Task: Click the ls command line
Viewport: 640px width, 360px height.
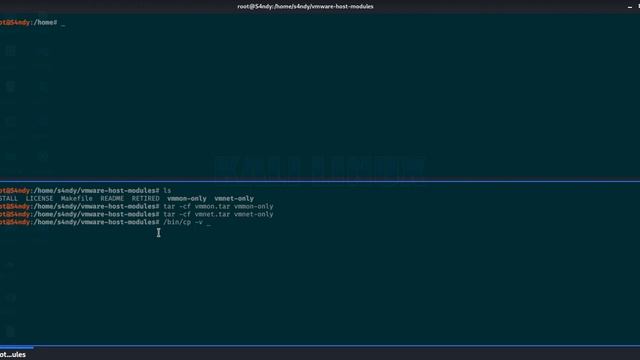Action: (x=86, y=191)
